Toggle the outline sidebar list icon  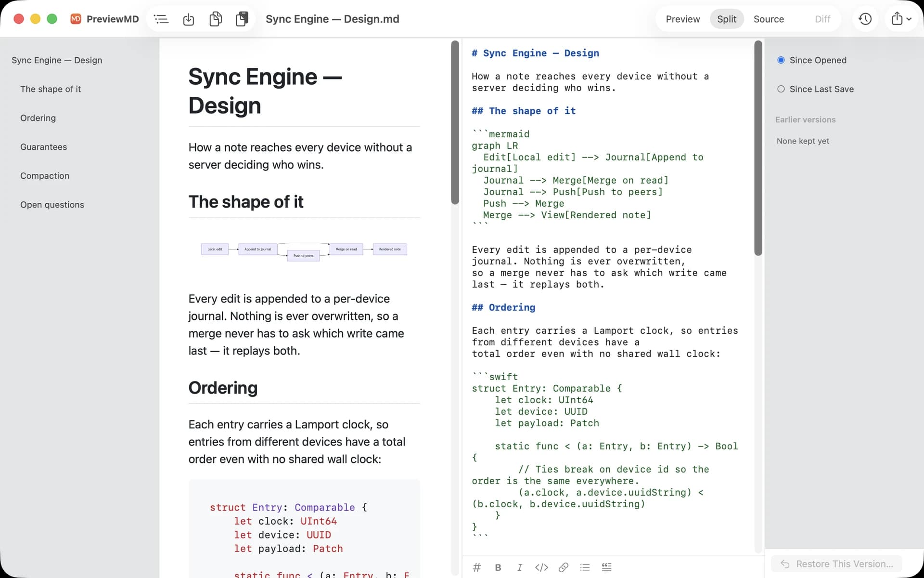click(x=161, y=19)
